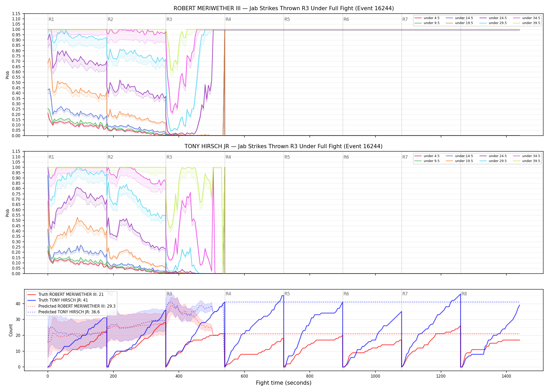Screen dimensions: 549x392
Task: Select the R2 round marker in the Meriwether chart
Action: (x=110, y=19)
